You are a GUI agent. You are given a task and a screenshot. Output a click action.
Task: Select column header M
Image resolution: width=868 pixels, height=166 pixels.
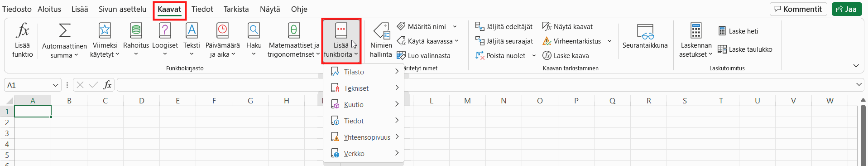tap(467, 101)
